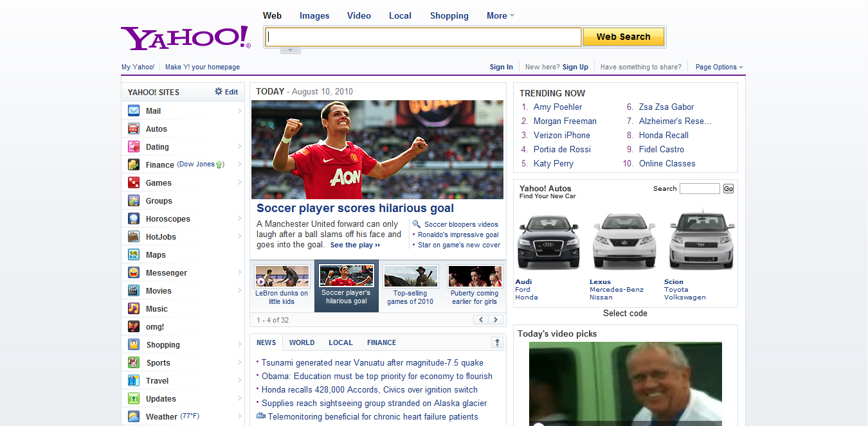868x426 pixels.
Task: Open the Maps icon
Action: tap(134, 254)
